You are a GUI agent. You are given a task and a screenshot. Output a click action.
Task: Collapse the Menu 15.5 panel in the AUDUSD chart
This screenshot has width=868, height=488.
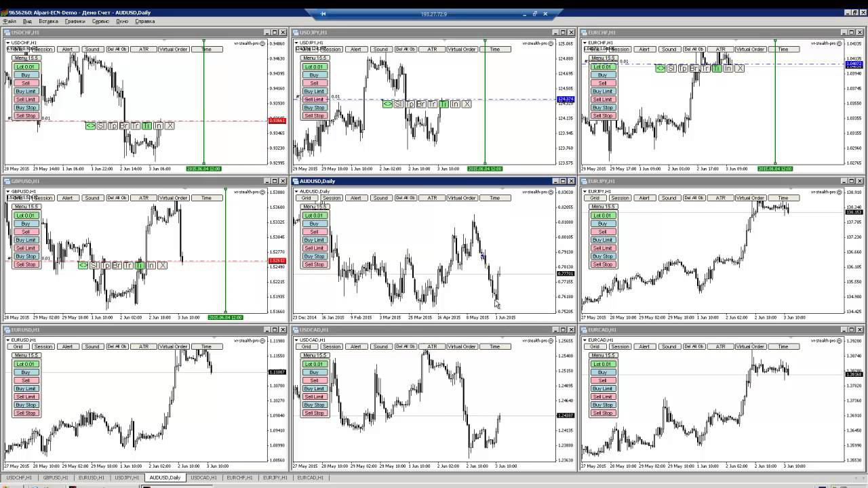(314, 207)
